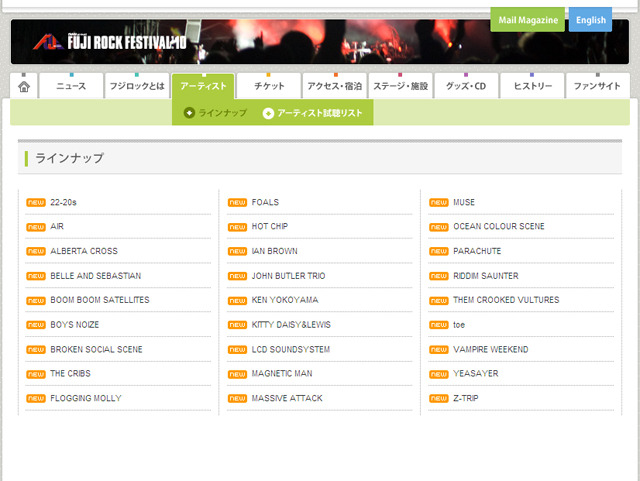
Task: Select the アーティスト tab
Action: point(203,86)
